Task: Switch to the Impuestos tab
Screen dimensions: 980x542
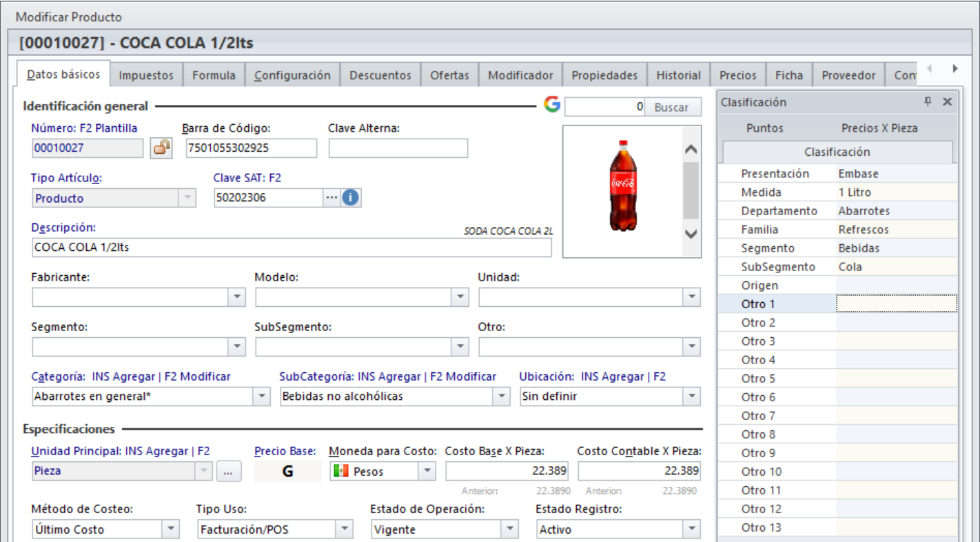Action: (x=146, y=76)
